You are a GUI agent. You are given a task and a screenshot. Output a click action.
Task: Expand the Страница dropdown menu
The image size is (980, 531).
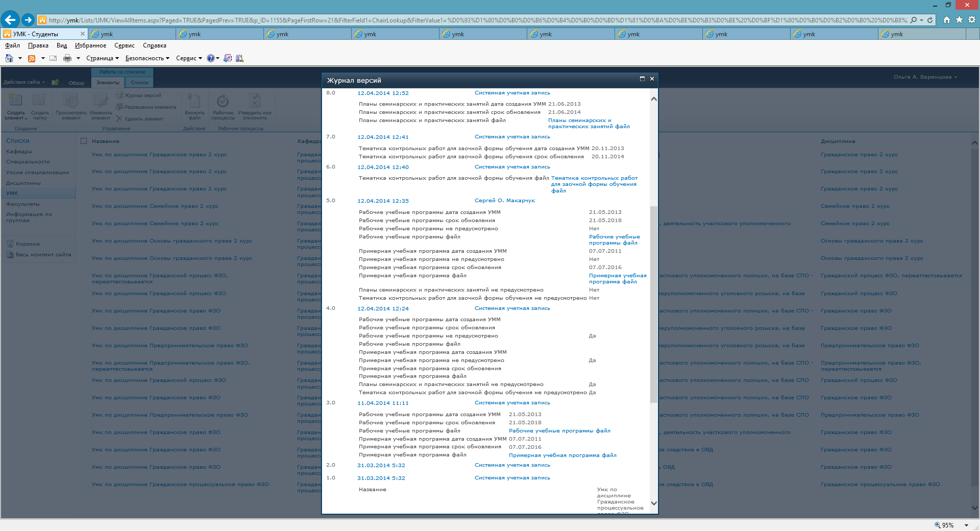(102, 58)
